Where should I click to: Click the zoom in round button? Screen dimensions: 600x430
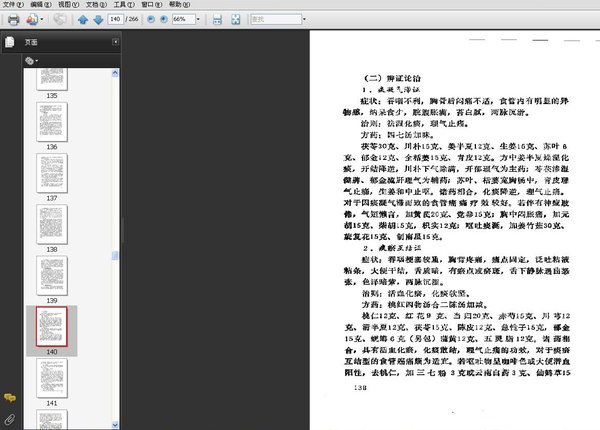click(164, 19)
